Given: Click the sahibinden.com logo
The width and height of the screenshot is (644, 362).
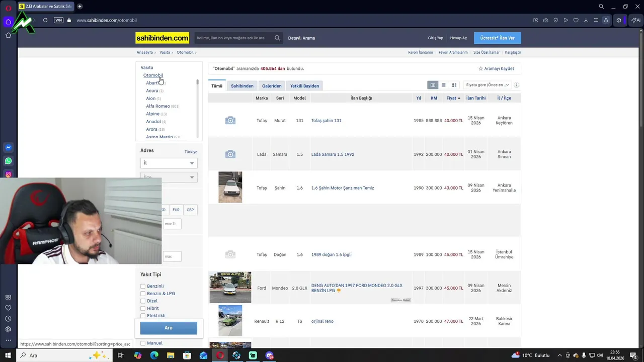Looking at the screenshot, I should point(162,38).
